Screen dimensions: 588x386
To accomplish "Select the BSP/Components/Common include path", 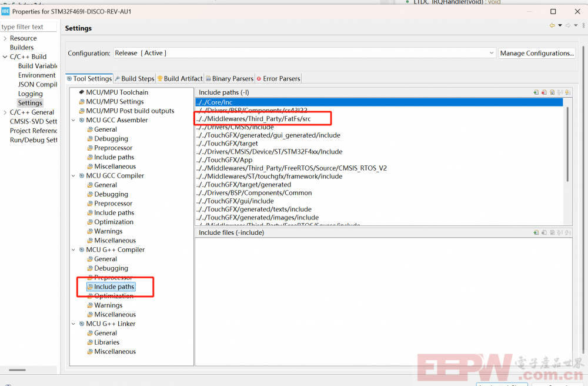I will coord(379,193).
